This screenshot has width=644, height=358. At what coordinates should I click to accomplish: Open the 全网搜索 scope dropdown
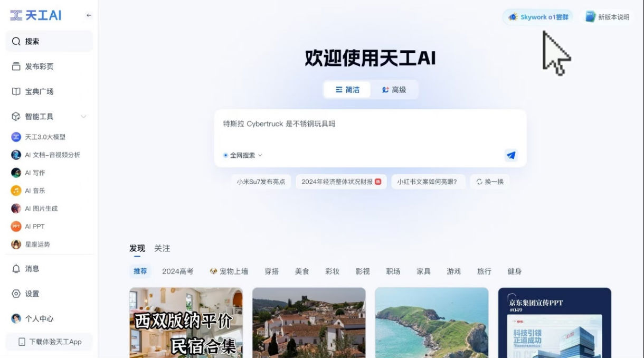point(243,155)
